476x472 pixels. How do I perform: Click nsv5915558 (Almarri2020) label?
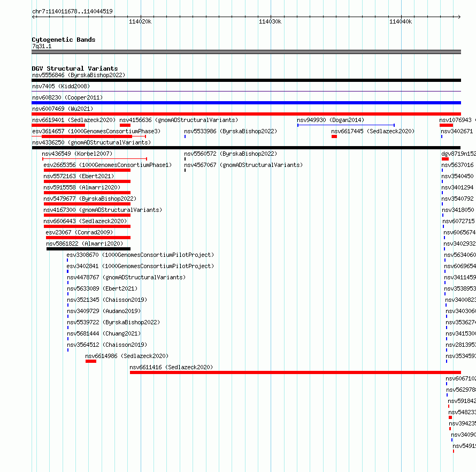82,187
